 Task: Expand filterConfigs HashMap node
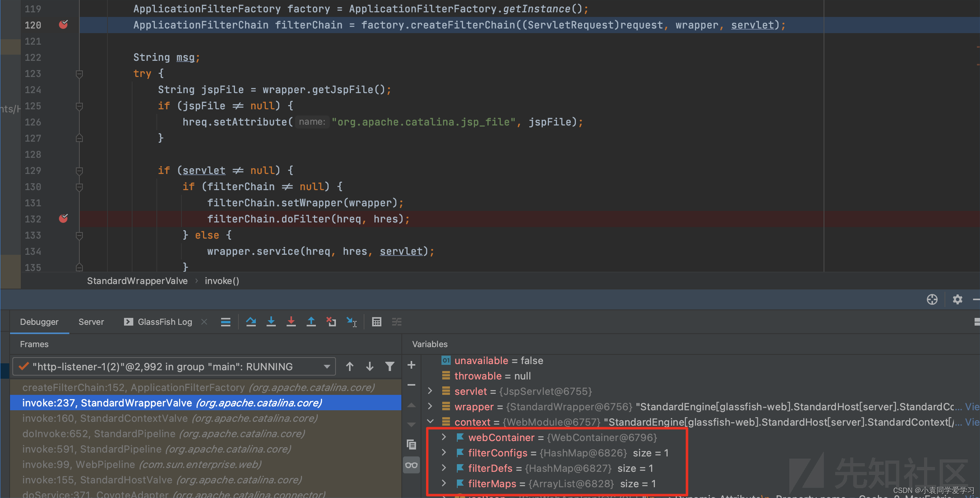click(x=444, y=453)
